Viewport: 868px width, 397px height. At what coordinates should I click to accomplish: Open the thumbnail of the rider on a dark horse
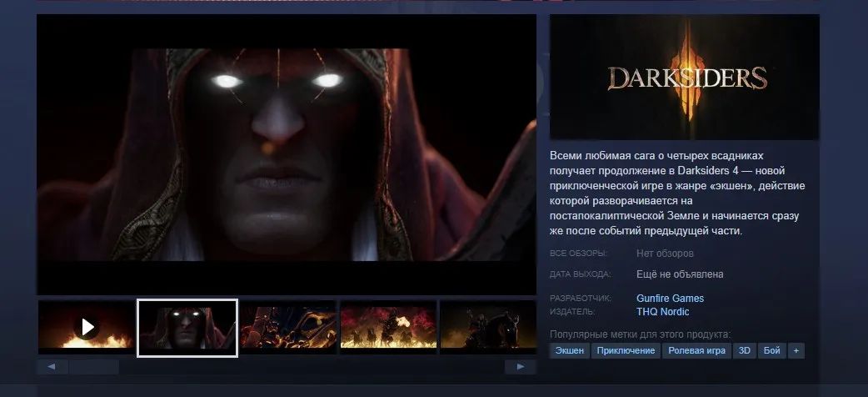(x=488, y=327)
